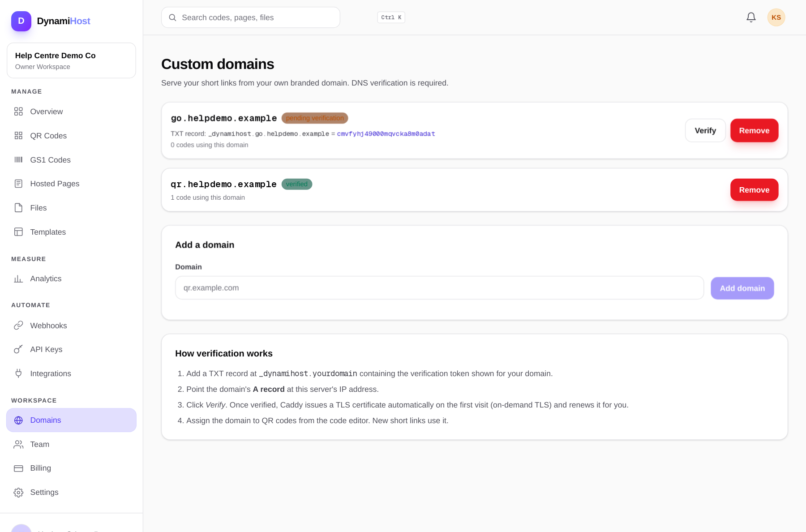Click the Team people icon
This screenshot has width=806, height=532.
[x=18, y=444]
